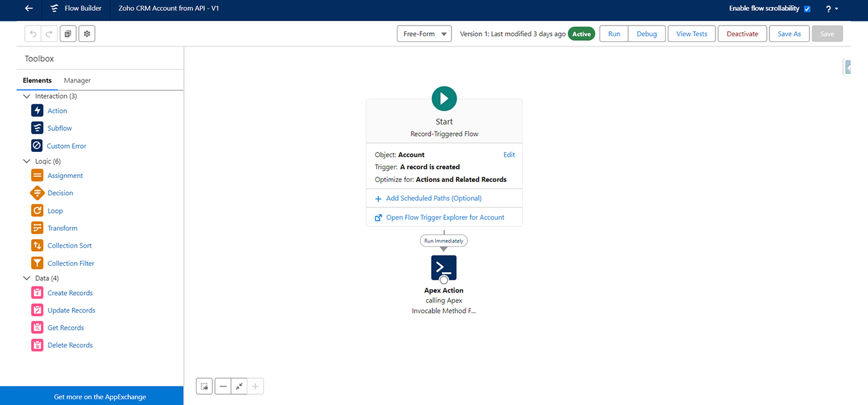Select the Subflow element icon

(37, 128)
